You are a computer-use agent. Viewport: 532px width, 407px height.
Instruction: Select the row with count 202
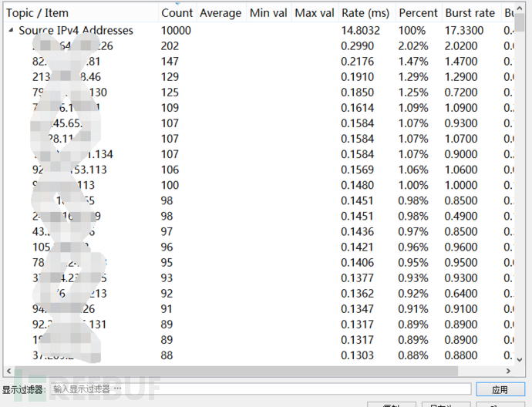point(259,46)
